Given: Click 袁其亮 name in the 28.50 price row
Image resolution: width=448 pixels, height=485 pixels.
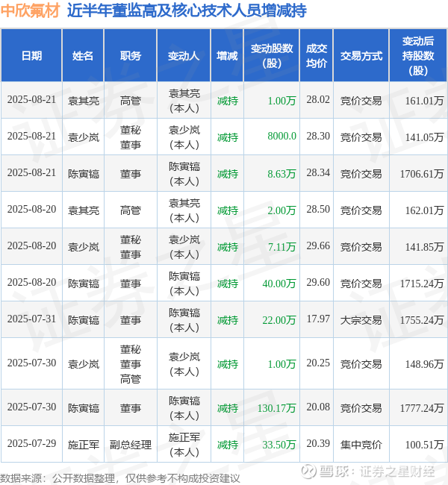Looking at the screenshot, I should point(84,210).
